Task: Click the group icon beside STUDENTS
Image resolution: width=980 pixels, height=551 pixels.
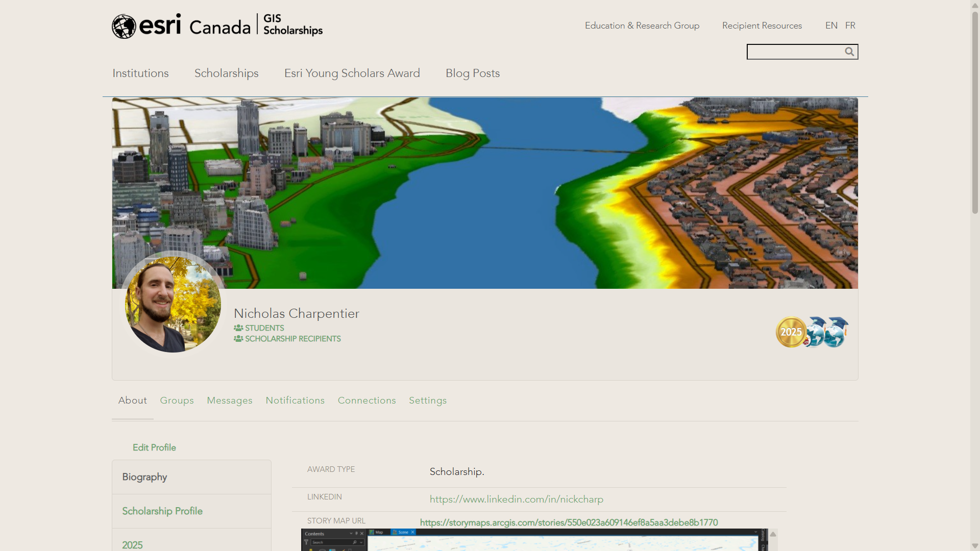Action: pyautogui.click(x=239, y=328)
